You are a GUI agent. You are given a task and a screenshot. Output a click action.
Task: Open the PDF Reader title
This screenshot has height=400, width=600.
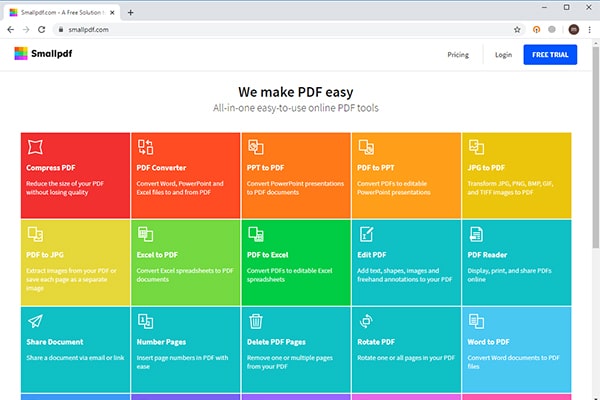(x=487, y=255)
